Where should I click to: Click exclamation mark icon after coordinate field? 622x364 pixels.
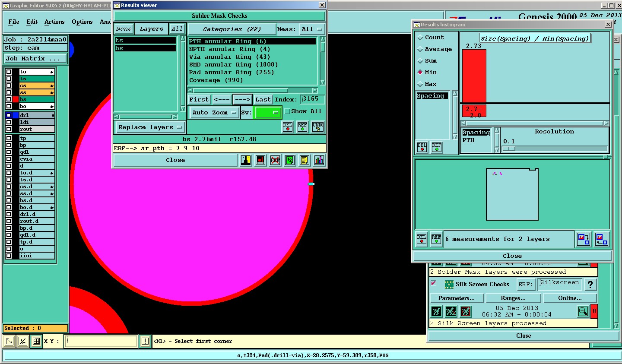145,341
